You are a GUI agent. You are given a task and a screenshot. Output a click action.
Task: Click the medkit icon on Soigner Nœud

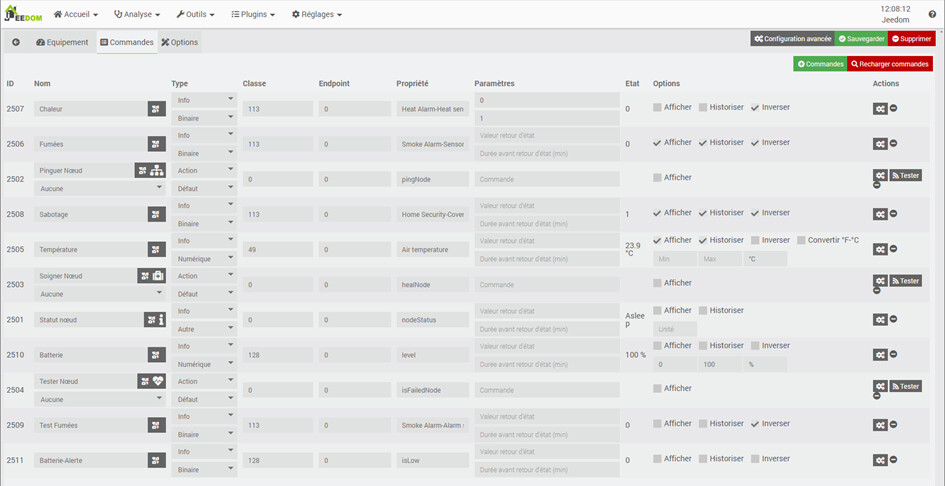point(158,276)
